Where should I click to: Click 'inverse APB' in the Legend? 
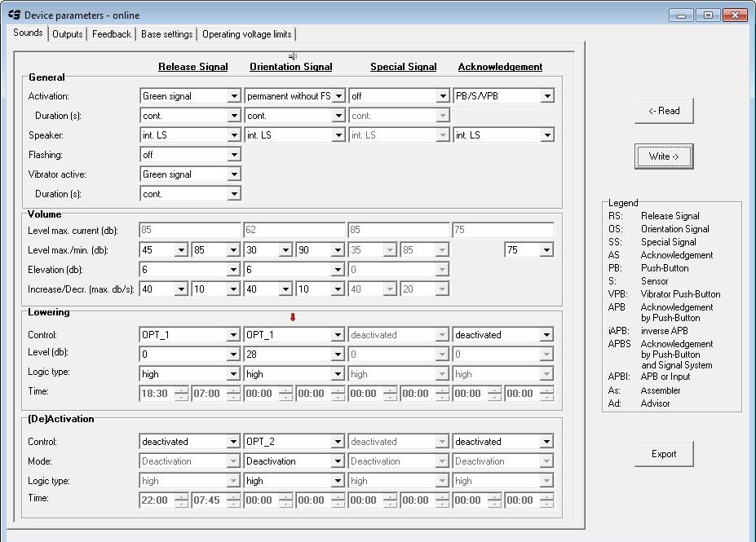pos(665,331)
